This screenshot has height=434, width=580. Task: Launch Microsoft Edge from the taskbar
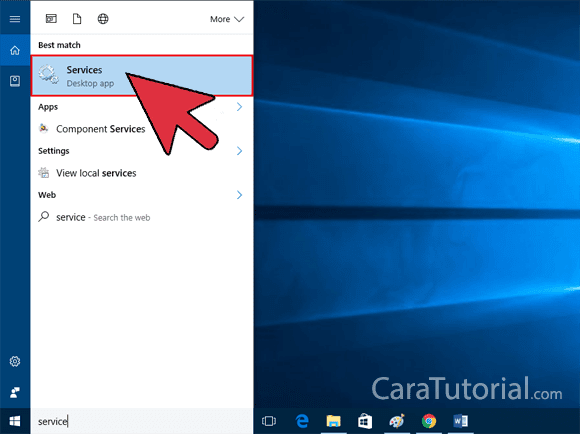pyautogui.click(x=302, y=421)
